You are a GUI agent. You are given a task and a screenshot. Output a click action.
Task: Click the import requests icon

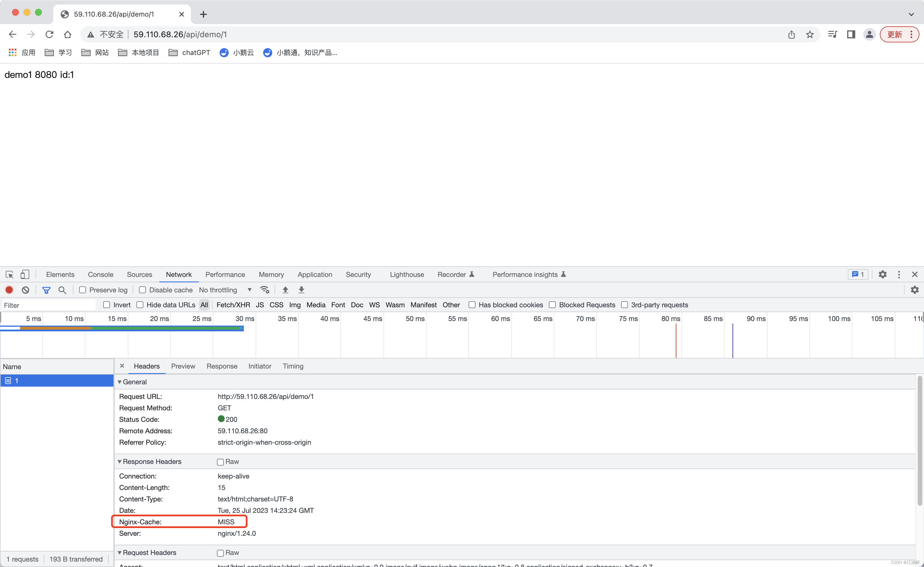pos(285,290)
